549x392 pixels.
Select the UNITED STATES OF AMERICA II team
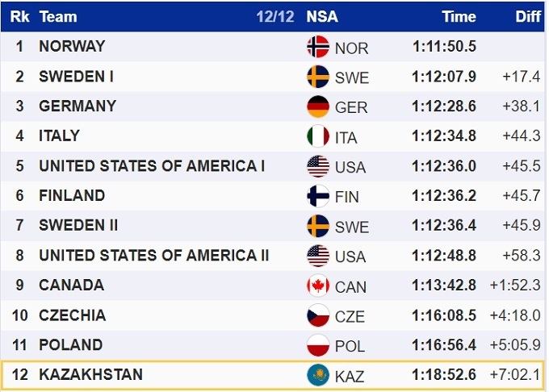click(x=153, y=256)
